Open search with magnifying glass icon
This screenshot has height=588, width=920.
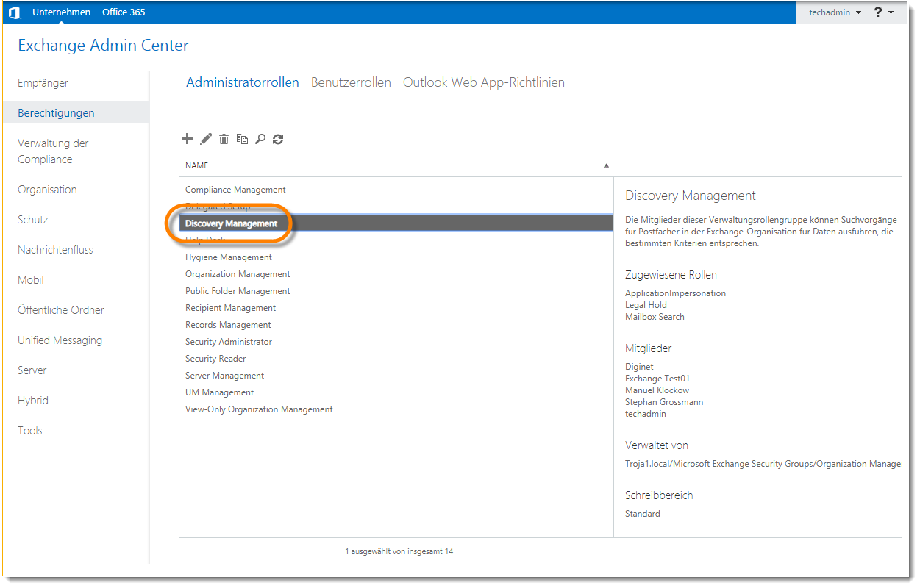(x=260, y=139)
